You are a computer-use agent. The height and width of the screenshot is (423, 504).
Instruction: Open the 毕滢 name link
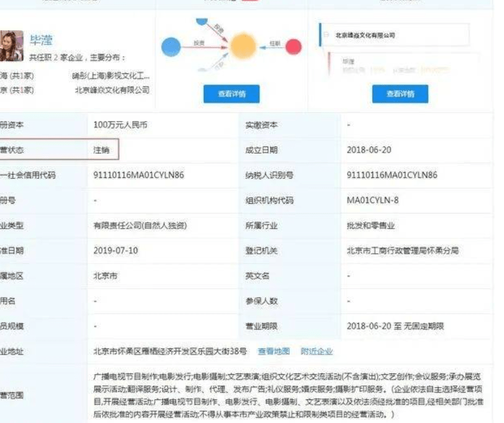point(41,41)
